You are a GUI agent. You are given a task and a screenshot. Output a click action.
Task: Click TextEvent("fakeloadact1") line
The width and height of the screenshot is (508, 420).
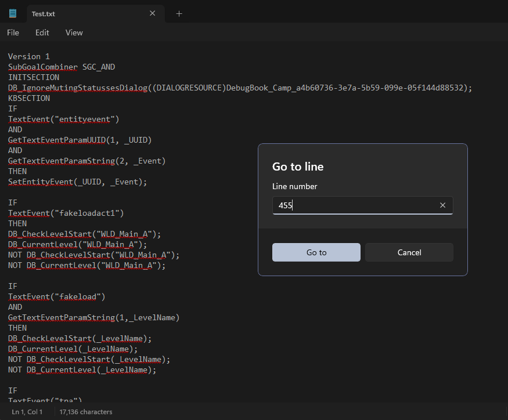(x=66, y=213)
